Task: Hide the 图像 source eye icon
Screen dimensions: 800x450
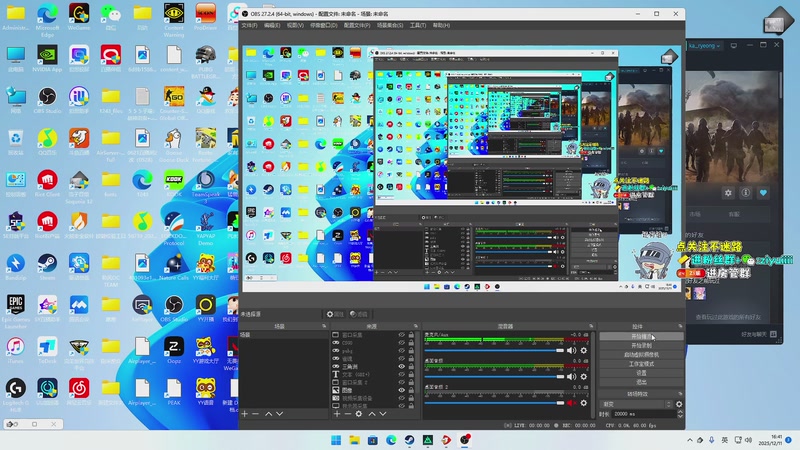Action: point(402,390)
